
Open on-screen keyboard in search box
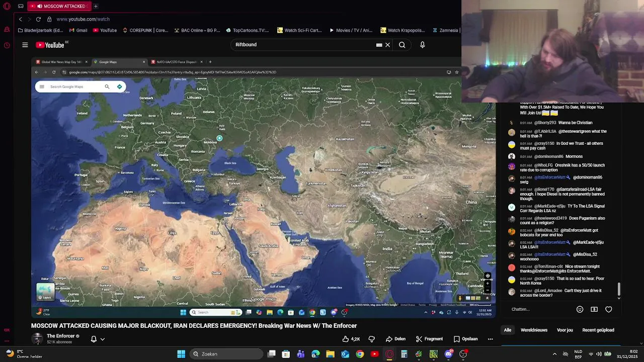379,45
